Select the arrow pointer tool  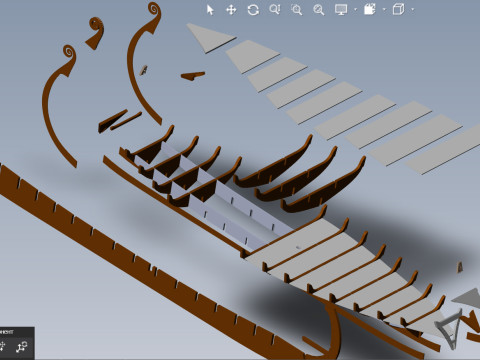pos(210,10)
